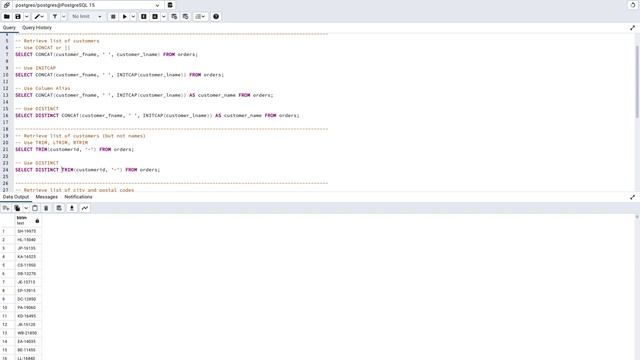Click the filter rows icon

coord(55,17)
